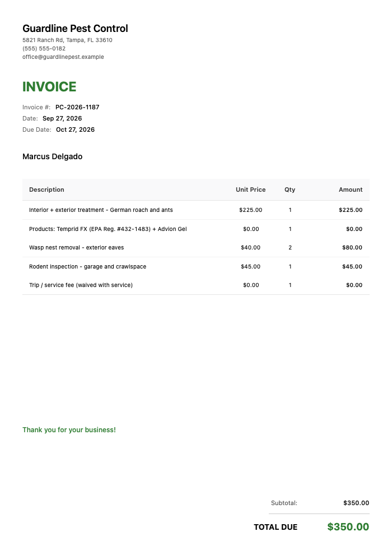This screenshot has height=555, width=392.
Task: Click the TOTAL DUE label
Action: tap(276, 527)
